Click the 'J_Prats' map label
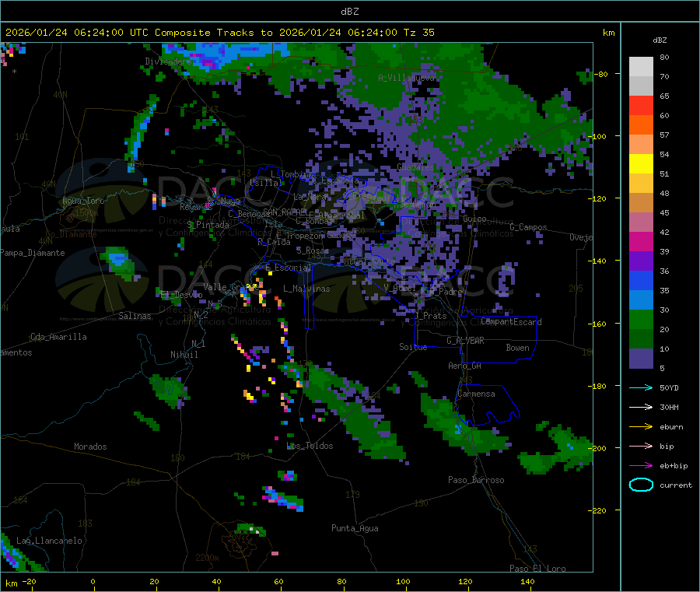This screenshot has width=700, height=592. click(x=431, y=316)
